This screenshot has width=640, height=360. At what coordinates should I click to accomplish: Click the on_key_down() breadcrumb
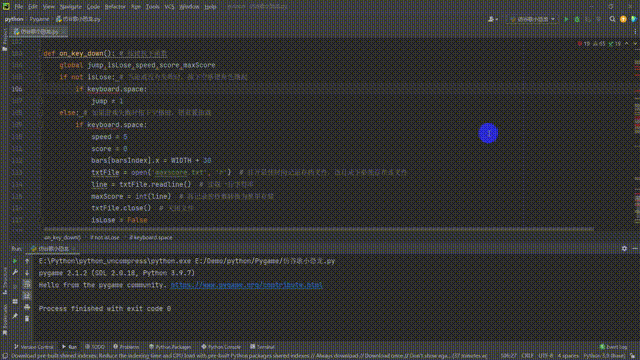(62, 238)
